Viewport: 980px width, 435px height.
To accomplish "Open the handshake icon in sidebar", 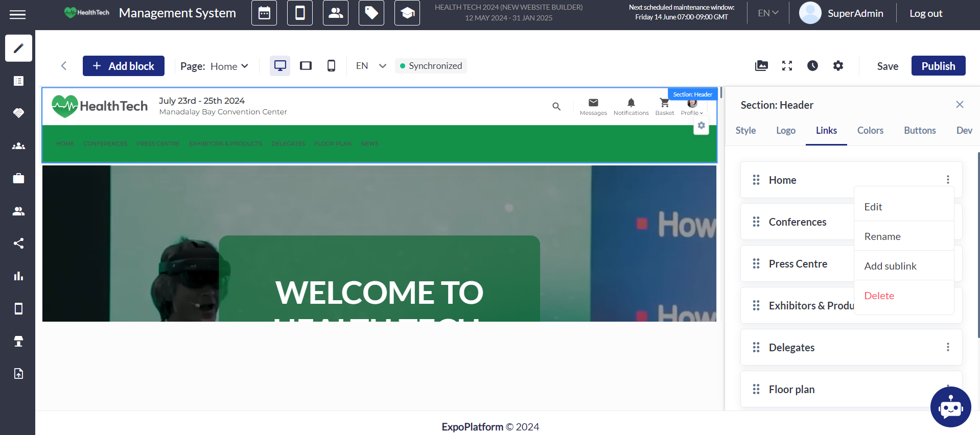I will pos(18,113).
